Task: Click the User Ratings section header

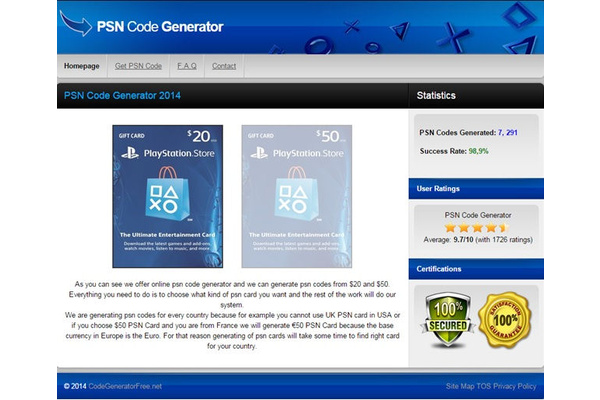Action: tap(476, 189)
